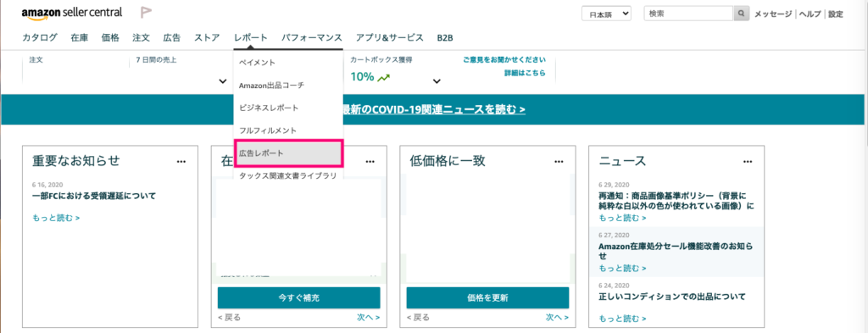Open the パフォーマンス menu
The height and width of the screenshot is (333, 868).
[312, 37]
